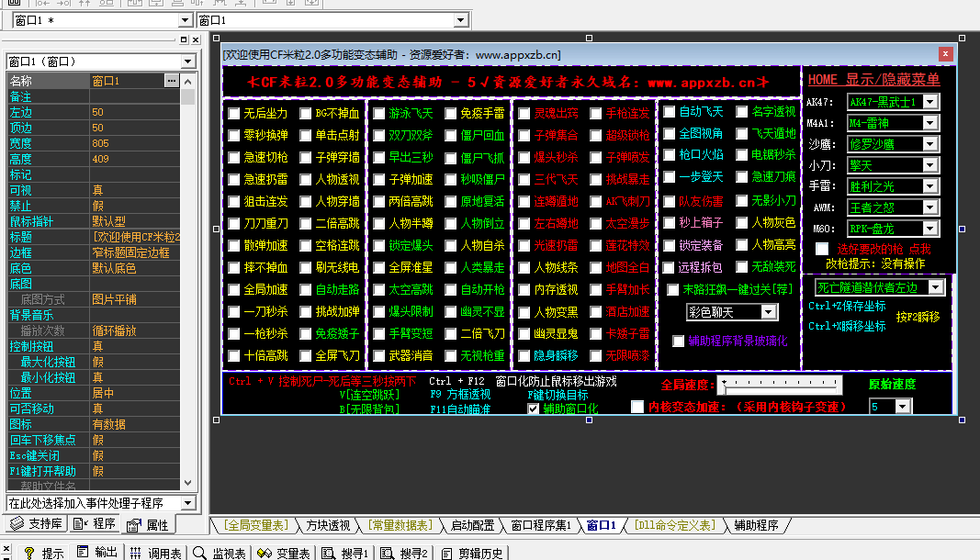The image size is (980, 560).
Task: Switch to the 窗口程序集1 tab
Action: (541, 525)
